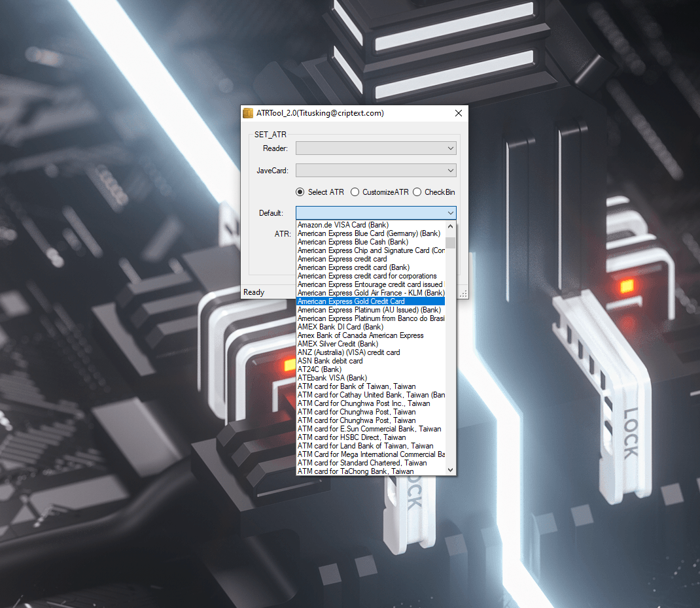Click the dropdown list scrollbar thumb

pos(450,243)
